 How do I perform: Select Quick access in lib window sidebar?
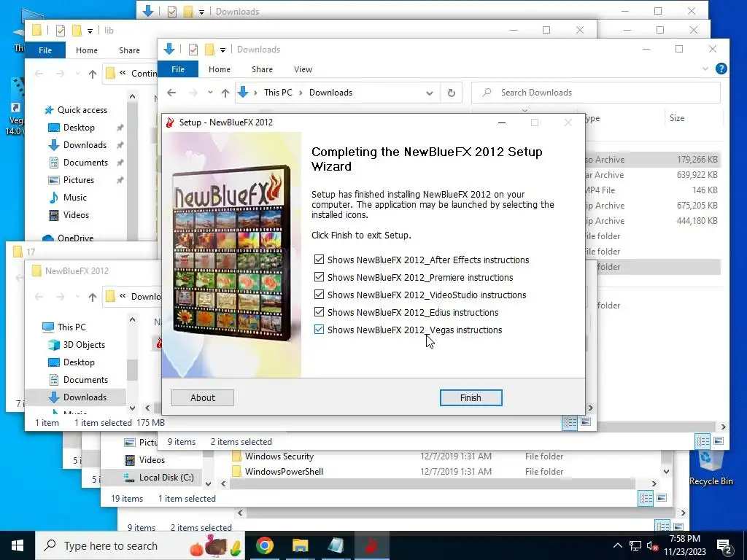[x=82, y=110]
